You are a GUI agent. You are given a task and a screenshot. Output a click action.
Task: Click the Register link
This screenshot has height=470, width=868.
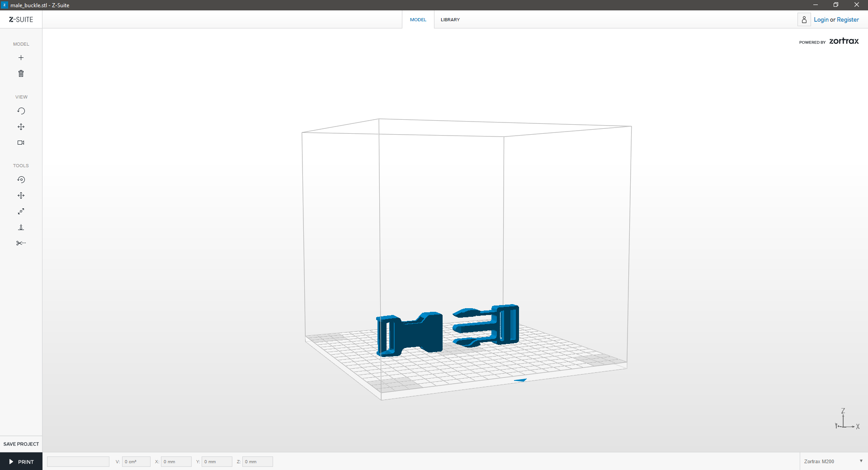pyautogui.click(x=848, y=20)
